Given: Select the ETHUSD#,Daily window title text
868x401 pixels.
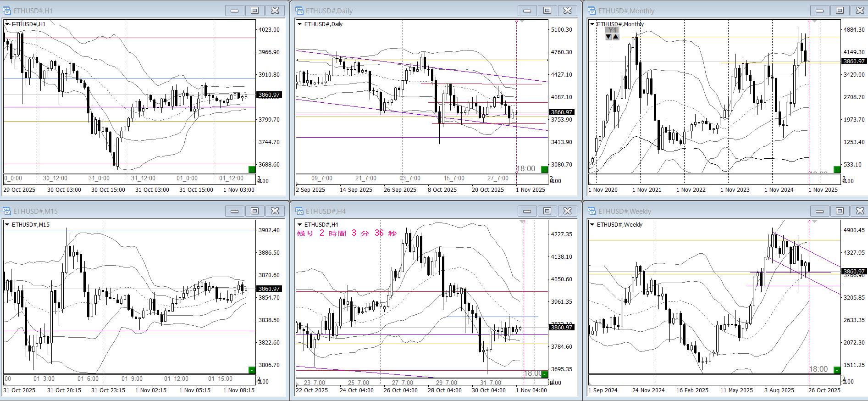Looking at the screenshot, I should (x=329, y=11).
